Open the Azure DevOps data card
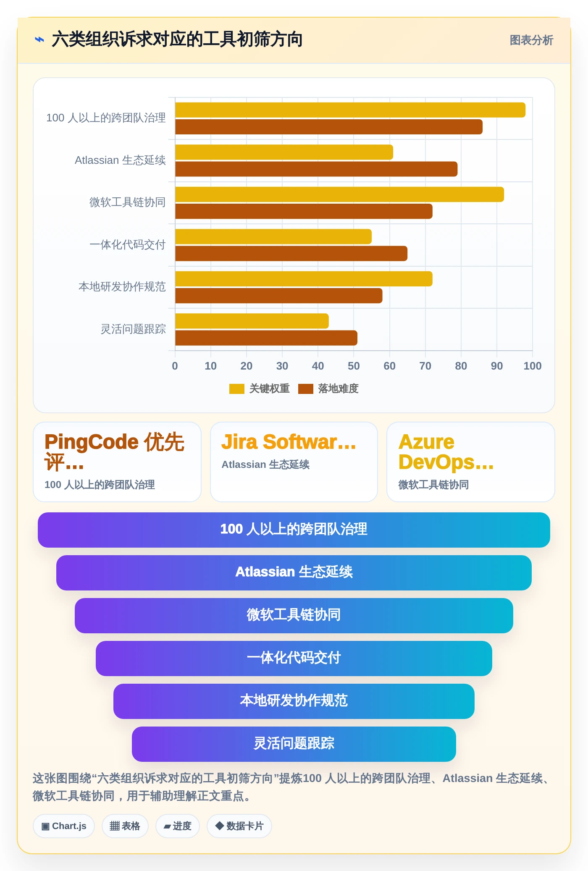 pos(471,462)
